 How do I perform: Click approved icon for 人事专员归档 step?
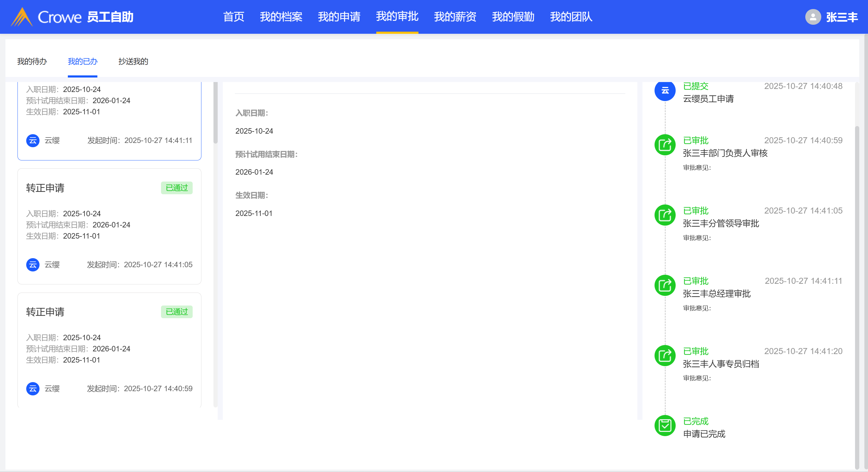point(664,355)
